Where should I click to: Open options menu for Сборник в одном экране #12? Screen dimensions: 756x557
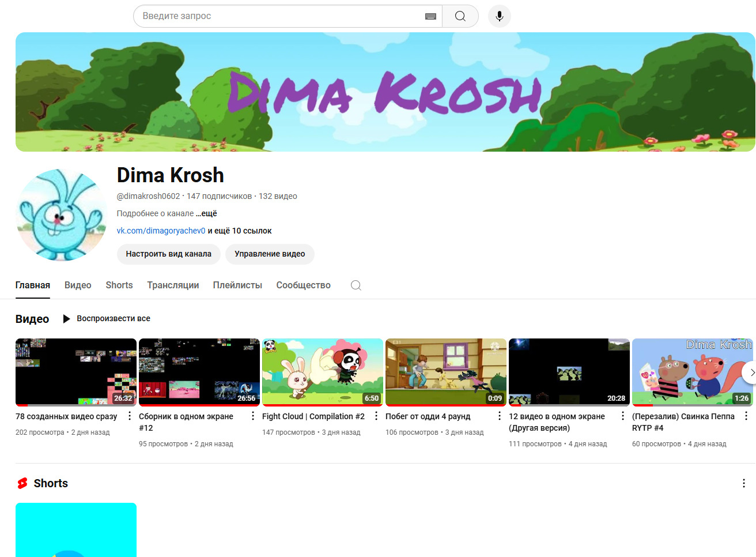pyautogui.click(x=253, y=416)
